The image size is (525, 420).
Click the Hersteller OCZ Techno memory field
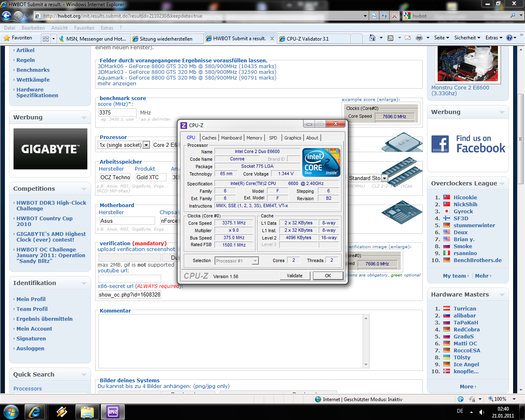pos(115,177)
